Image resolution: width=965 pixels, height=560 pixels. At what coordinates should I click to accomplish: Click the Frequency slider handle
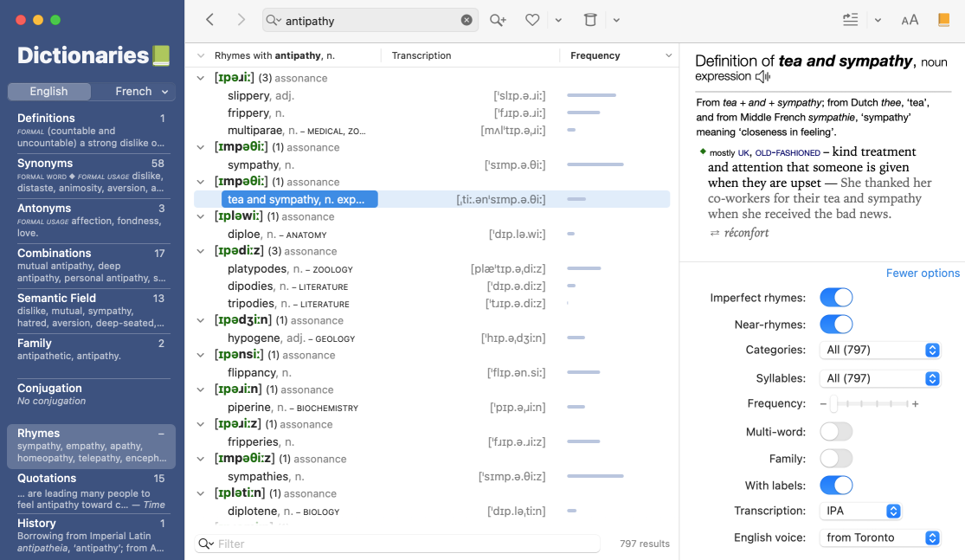pyautogui.click(x=833, y=404)
